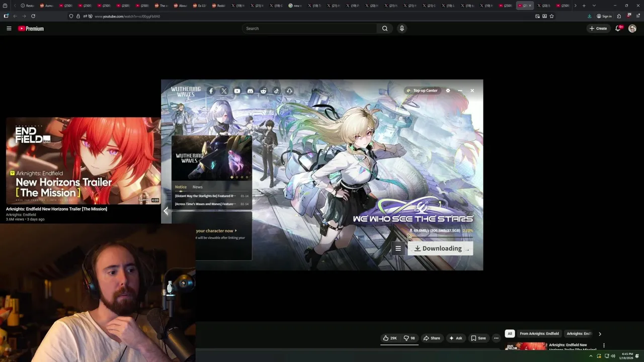Open X (Twitter) icon in Wuthering Waves launcher
Screen dimensions: 644x362
tap(224, 91)
